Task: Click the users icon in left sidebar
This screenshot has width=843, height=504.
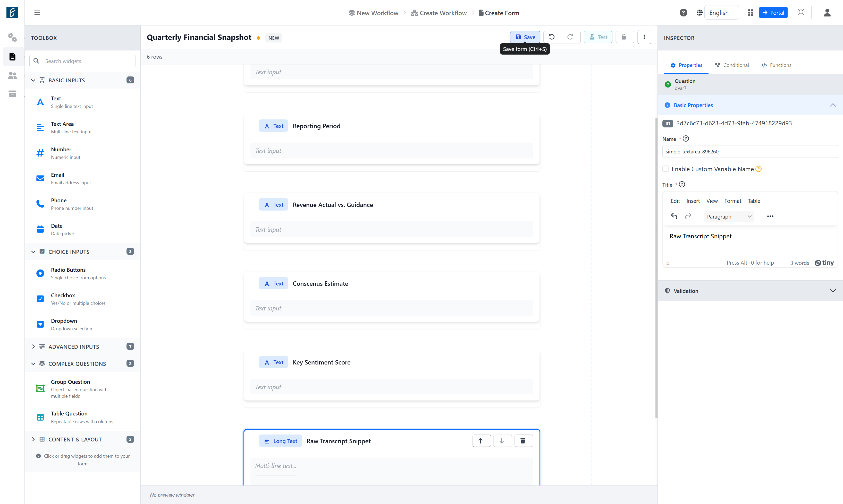Action: 12,75
